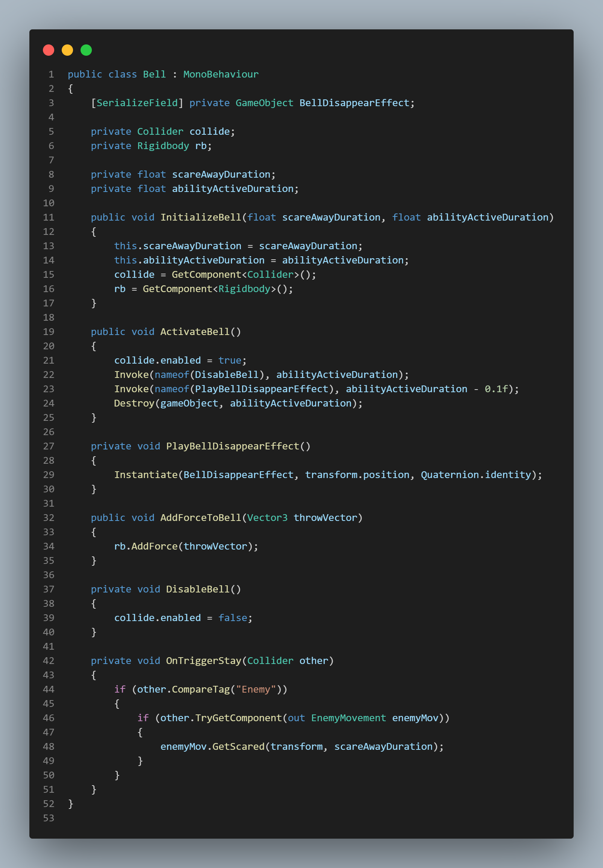Click the 'InitializeBell' method name
The image size is (603, 868).
tap(201, 218)
